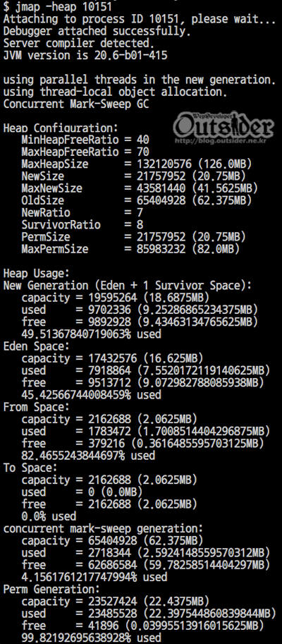This screenshot has height=644, width=282.
Task: Click the From Space heading
Action: pyautogui.click(x=37, y=407)
